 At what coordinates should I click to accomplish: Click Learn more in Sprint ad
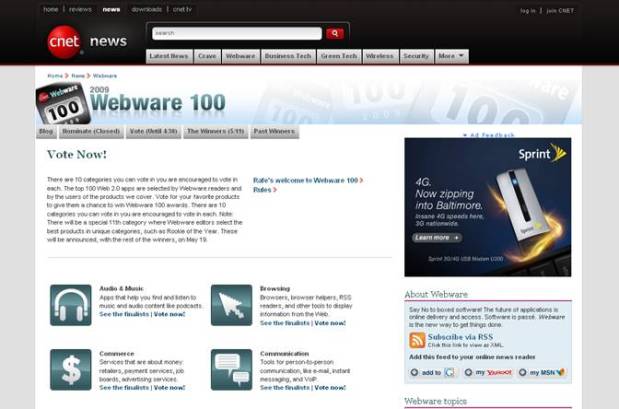(x=437, y=238)
